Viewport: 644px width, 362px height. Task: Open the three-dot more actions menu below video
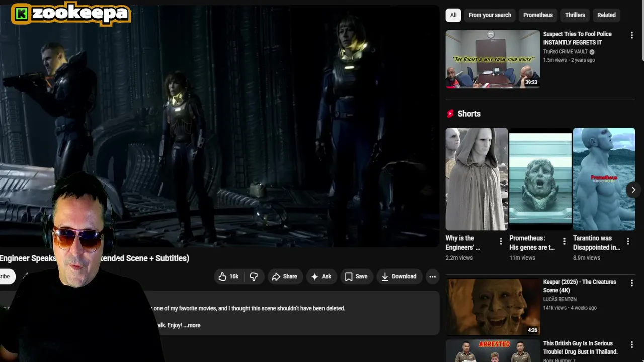pos(432,276)
